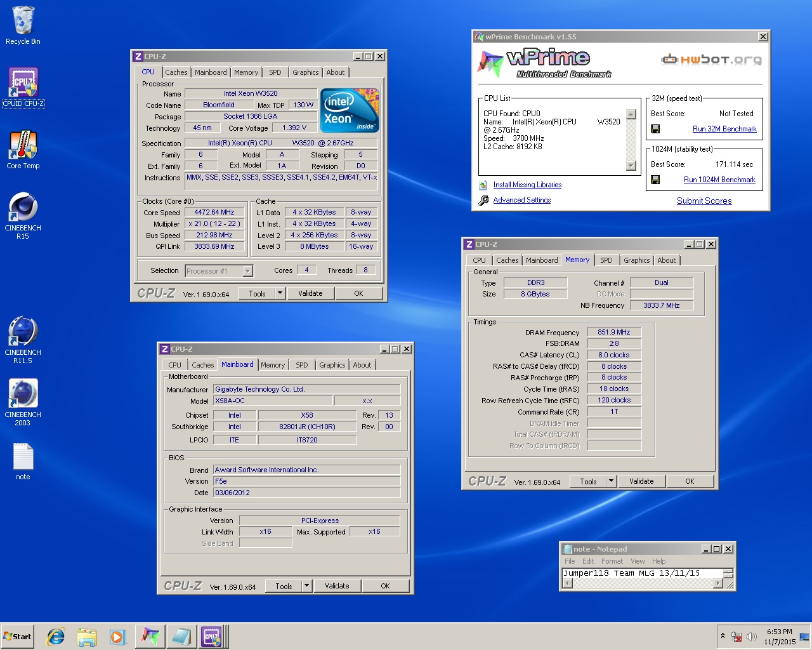This screenshot has width=812, height=650.
Task: Open the Edit menu in Notepad
Action: click(588, 561)
